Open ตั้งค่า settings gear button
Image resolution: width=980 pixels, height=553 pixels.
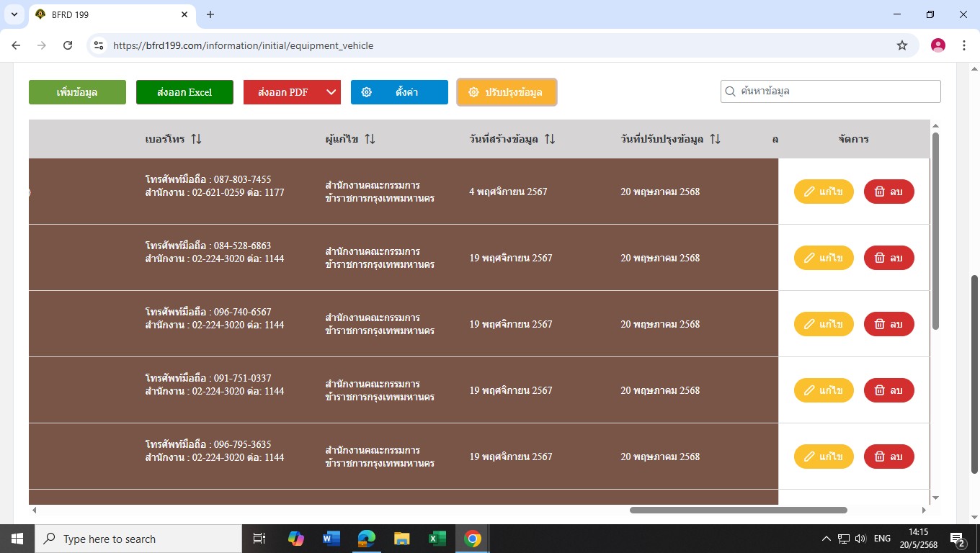(x=399, y=92)
